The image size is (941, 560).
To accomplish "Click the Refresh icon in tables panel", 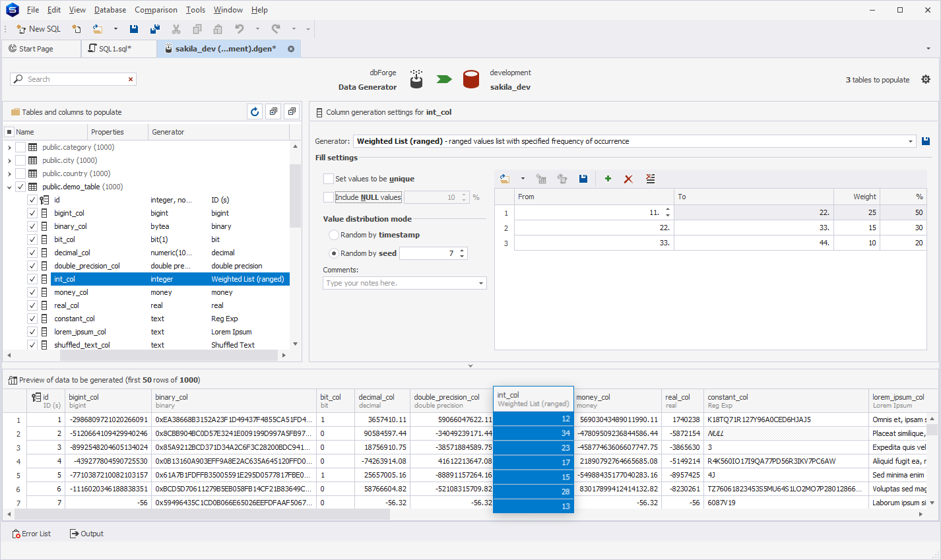I will point(255,112).
